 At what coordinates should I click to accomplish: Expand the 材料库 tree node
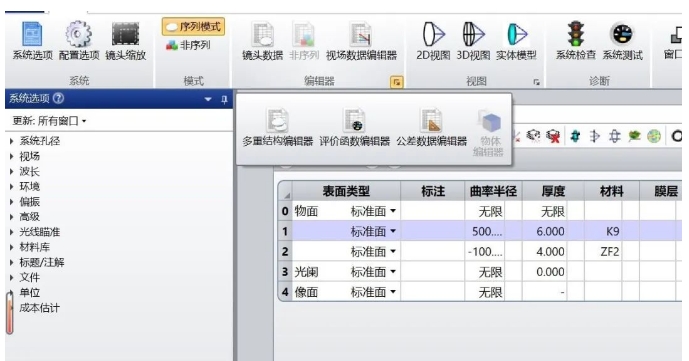click(12, 247)
